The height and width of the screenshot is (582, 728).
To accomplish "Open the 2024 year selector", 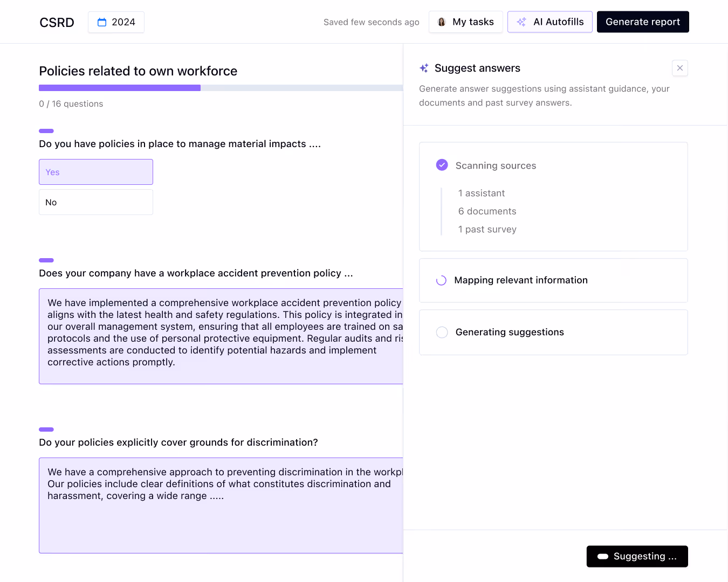I will point(116,22).
